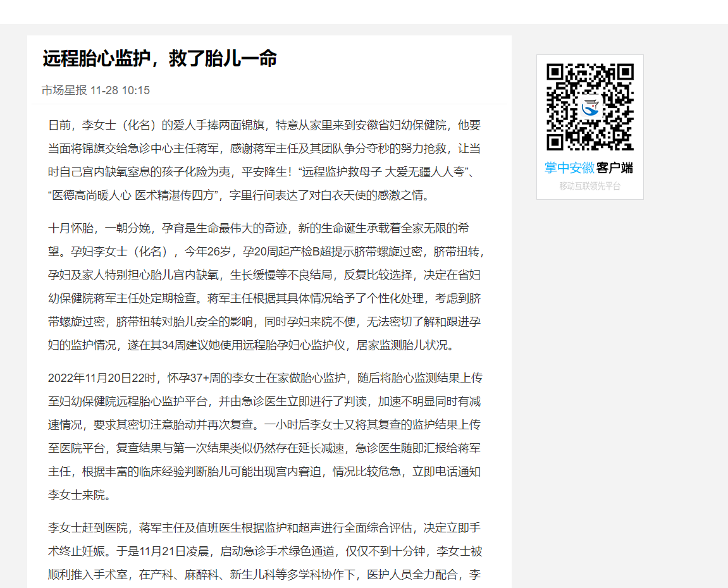Click the line starting 时自己宫内缺氧窒息的孩子
Image resolution: width=728 pixels, height=588 pixels.
tap(262, 172)
